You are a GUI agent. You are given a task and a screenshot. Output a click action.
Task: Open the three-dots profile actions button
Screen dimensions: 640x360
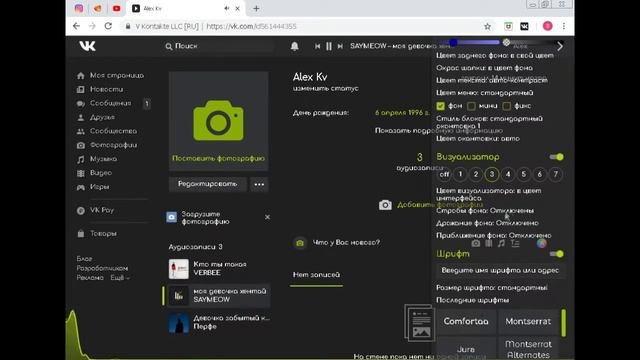[259, 184]
